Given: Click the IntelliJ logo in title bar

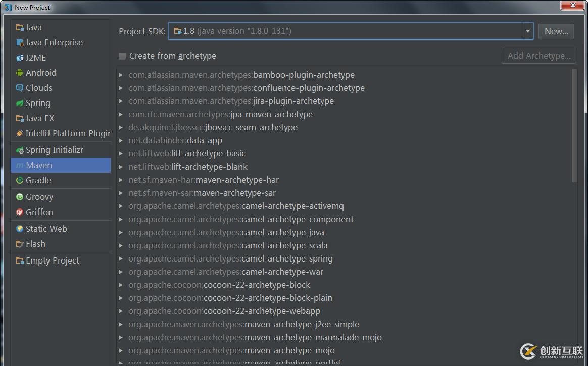Looking at the screenshot, I should pyautogui.click(x=8, y=7).
